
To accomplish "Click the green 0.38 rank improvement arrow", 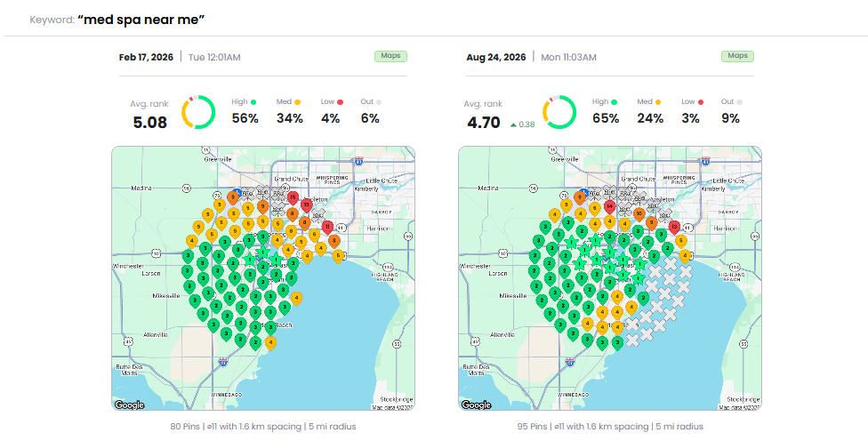I will (x=513, y=124).
